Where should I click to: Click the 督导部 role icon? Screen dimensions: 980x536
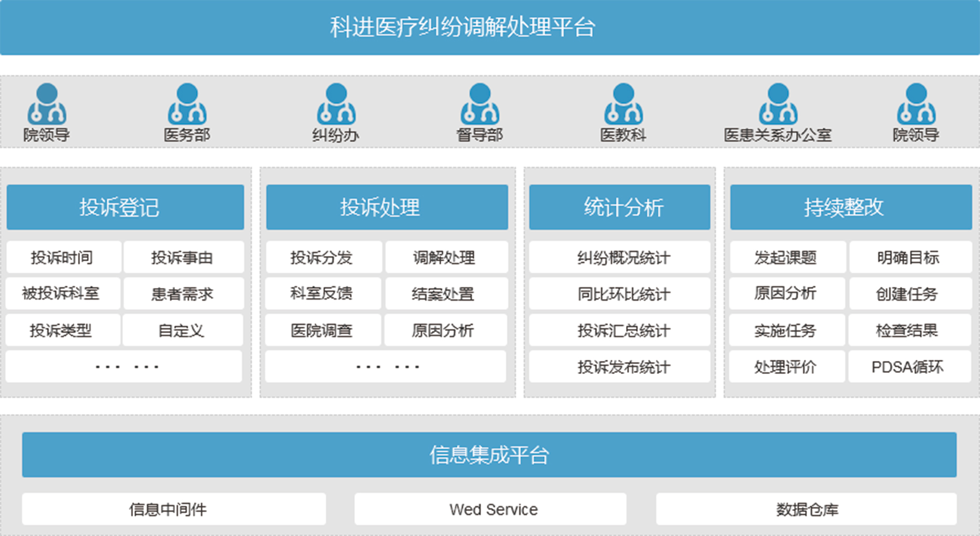(480, 105)
